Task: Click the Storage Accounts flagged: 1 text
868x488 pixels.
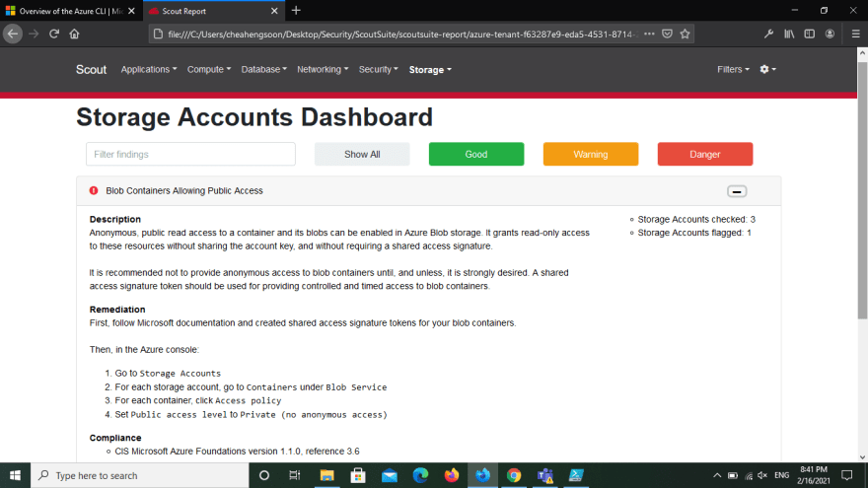Action: coord(694,233)
